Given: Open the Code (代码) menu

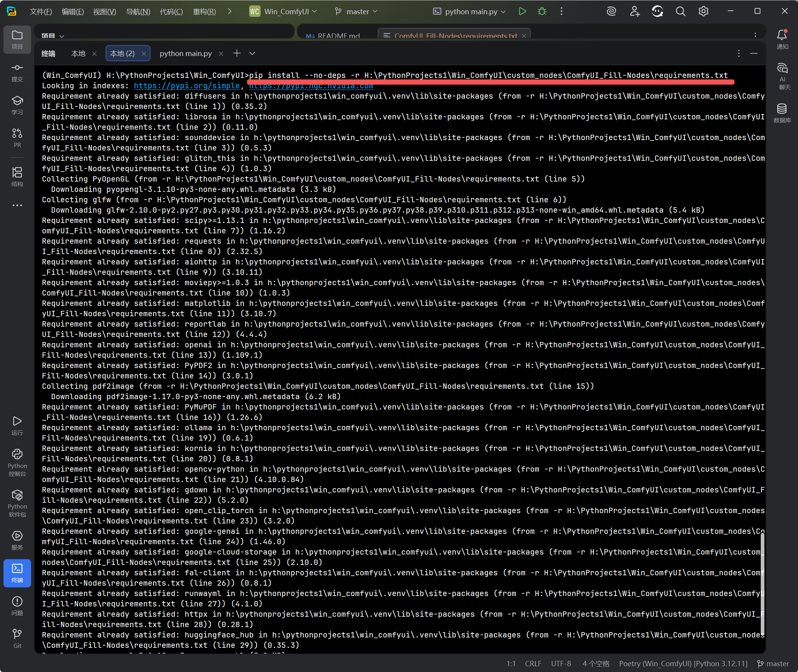Looking at the screenshot, I should click(x=171, y=12).
